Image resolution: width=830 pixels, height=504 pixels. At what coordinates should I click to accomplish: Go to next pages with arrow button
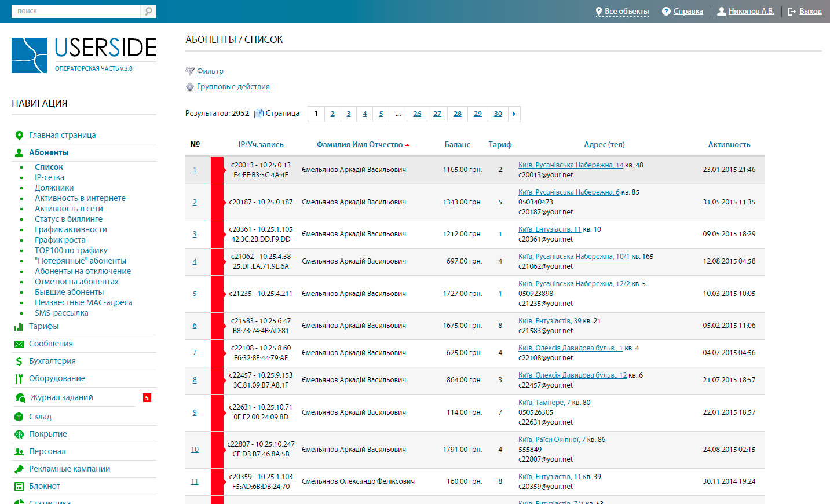click(514, 114)
